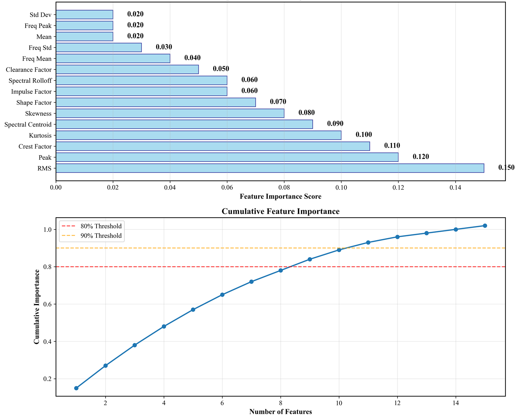Select the Freq Mean horizontal bar

tap(113, 58)
